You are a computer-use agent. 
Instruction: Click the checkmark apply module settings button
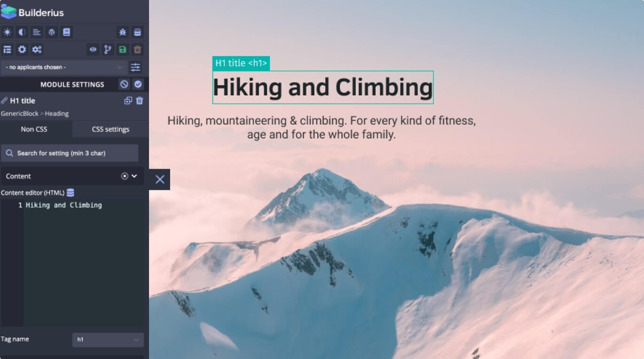tap(138, 84)
